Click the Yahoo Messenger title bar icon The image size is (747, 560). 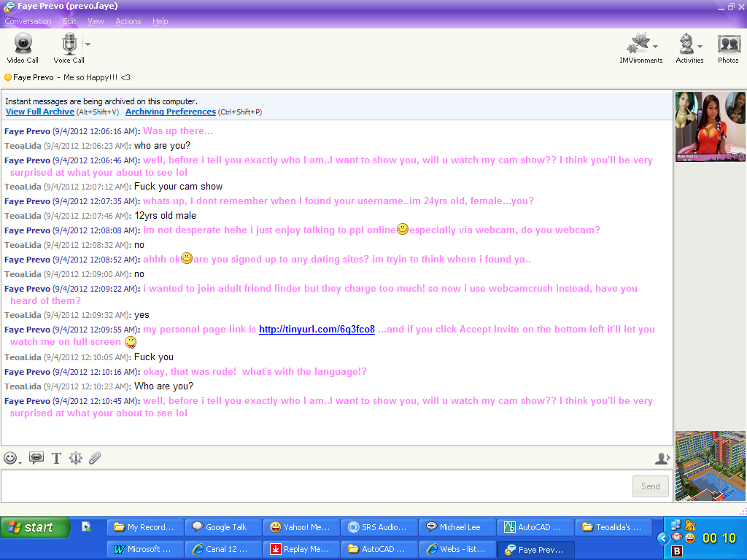[9, 6]
